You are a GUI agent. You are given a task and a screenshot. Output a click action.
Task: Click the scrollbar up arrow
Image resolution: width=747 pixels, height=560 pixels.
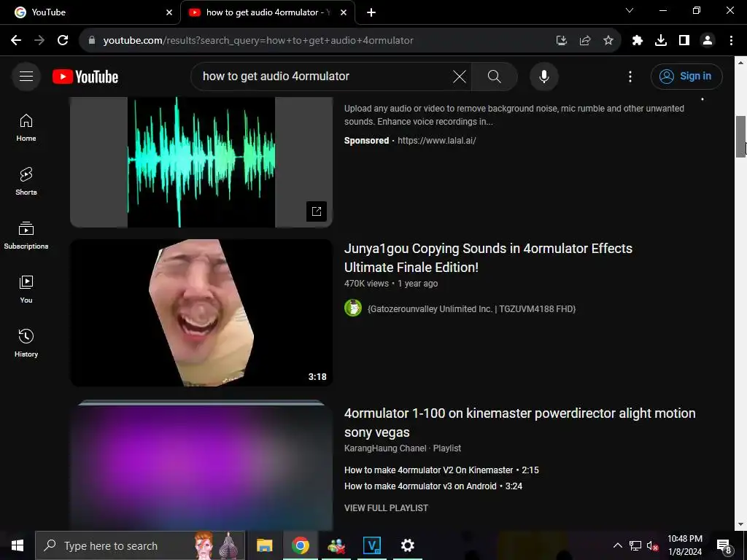pos(740,63)
